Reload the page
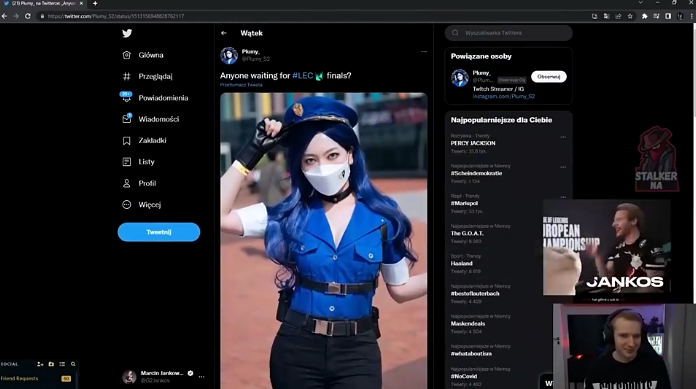 [28, 16]
